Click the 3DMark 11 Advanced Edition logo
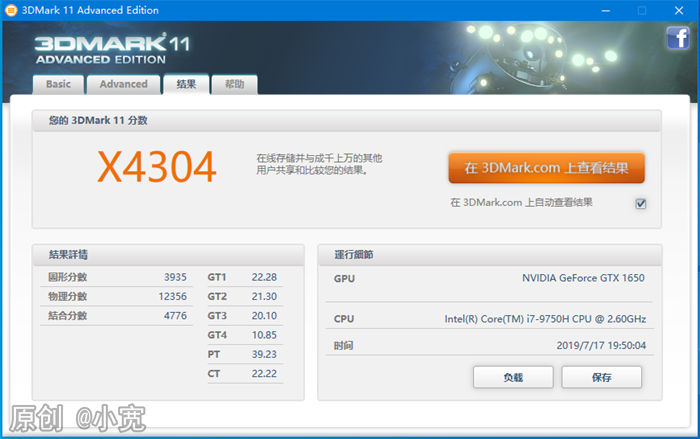This screenshot has height=439, width=700. click(112, 48)
